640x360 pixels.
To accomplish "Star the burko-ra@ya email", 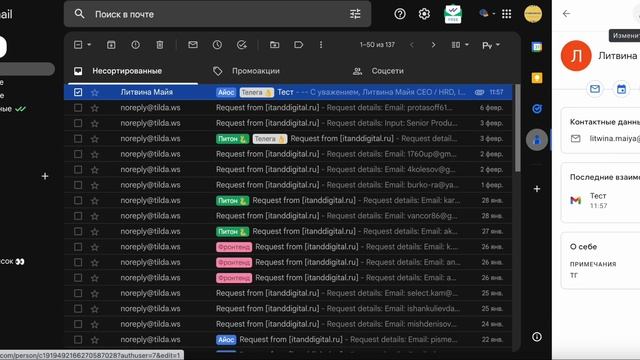I will (95, 185).
